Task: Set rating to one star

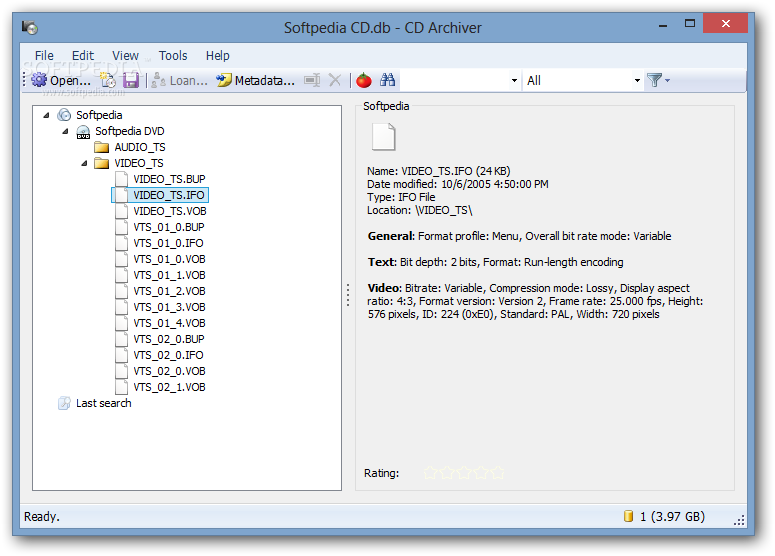Action: point(431,473)
